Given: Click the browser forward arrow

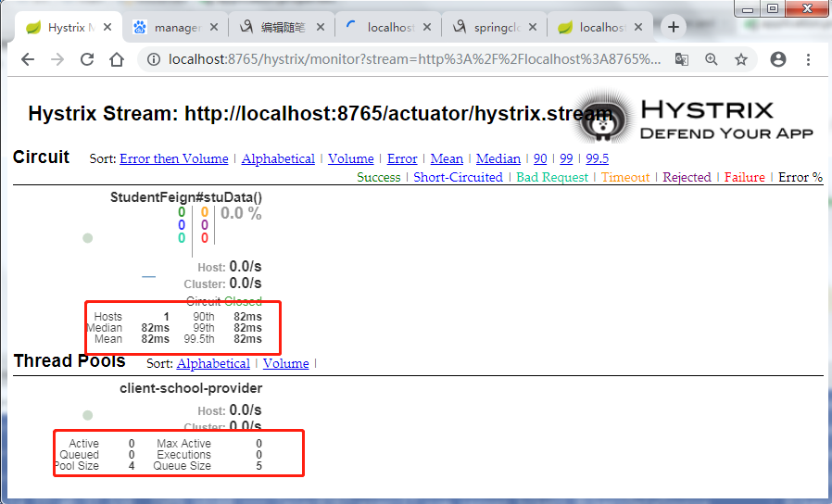Looking at the screenshot, I should tap(57, 59).
